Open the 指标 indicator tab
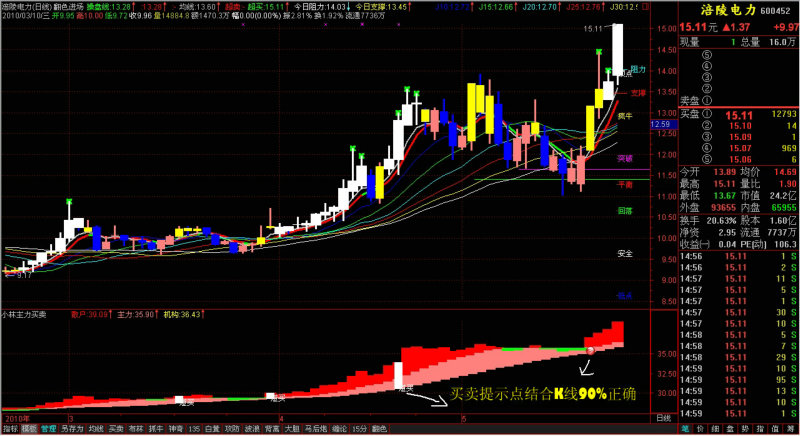This screenshot has height=436, width=800. tap(10, 429)
